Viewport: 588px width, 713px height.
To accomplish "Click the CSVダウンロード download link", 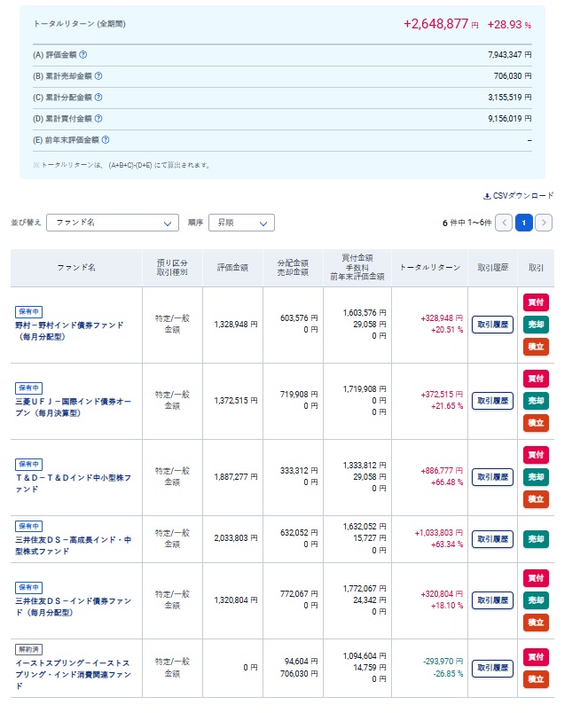I will (518, 195).
